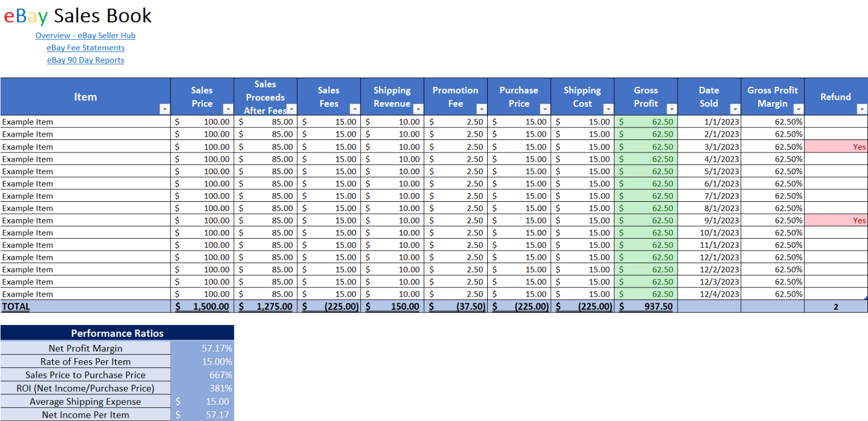The width and height of the screenshot is (868, 421).
Task: Click the eBay Sales Book title
Action: 78,16
